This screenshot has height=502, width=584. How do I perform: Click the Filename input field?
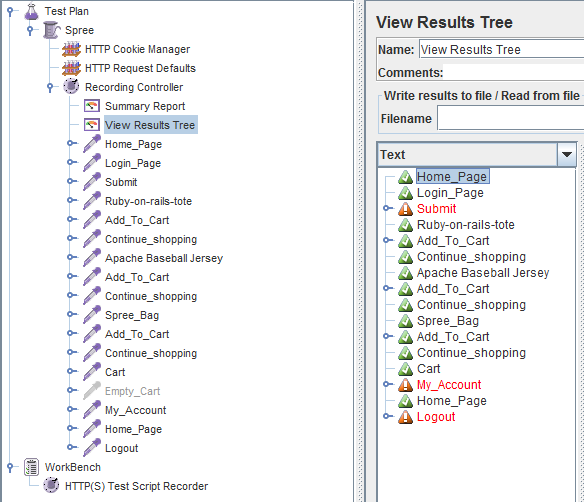(x=511, y=118)
